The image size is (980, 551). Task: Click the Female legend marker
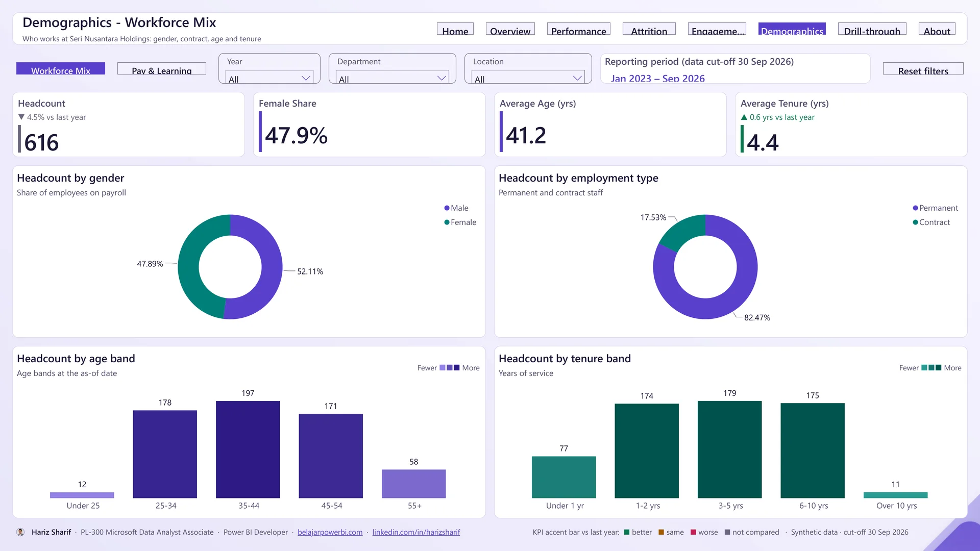pyautogui.click(x=447, y=222)
